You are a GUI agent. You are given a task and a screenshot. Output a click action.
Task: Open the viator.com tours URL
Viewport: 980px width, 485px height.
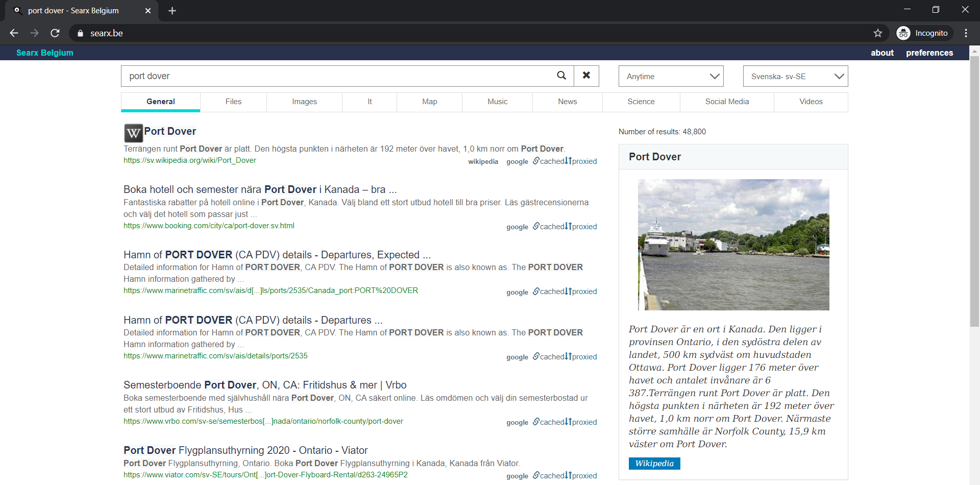point(265,475)
